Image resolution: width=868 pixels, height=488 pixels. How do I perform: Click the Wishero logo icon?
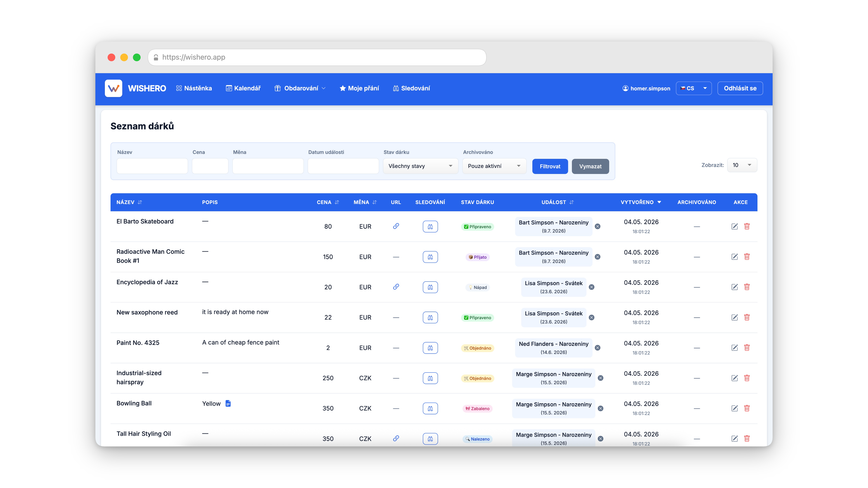tap(113, 88)
